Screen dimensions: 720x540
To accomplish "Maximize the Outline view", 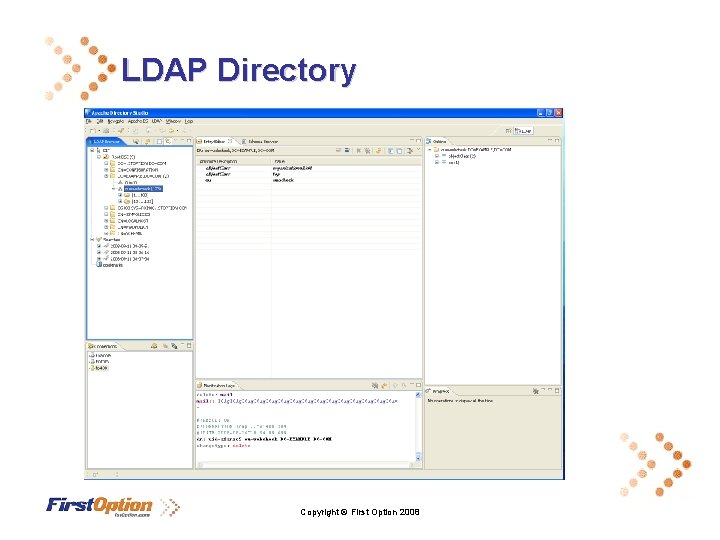I will pyautogui.click(x=557, y=140).
